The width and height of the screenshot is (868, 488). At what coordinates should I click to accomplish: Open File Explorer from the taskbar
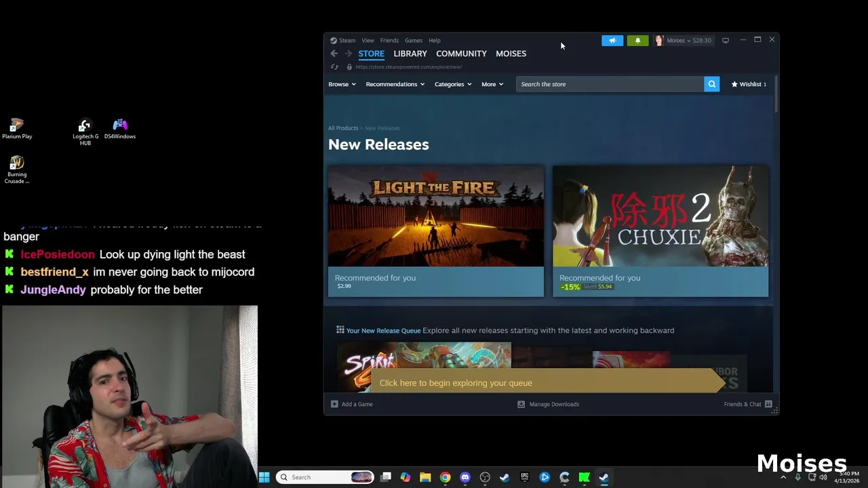pyautogui.click(x=425, y=477)
